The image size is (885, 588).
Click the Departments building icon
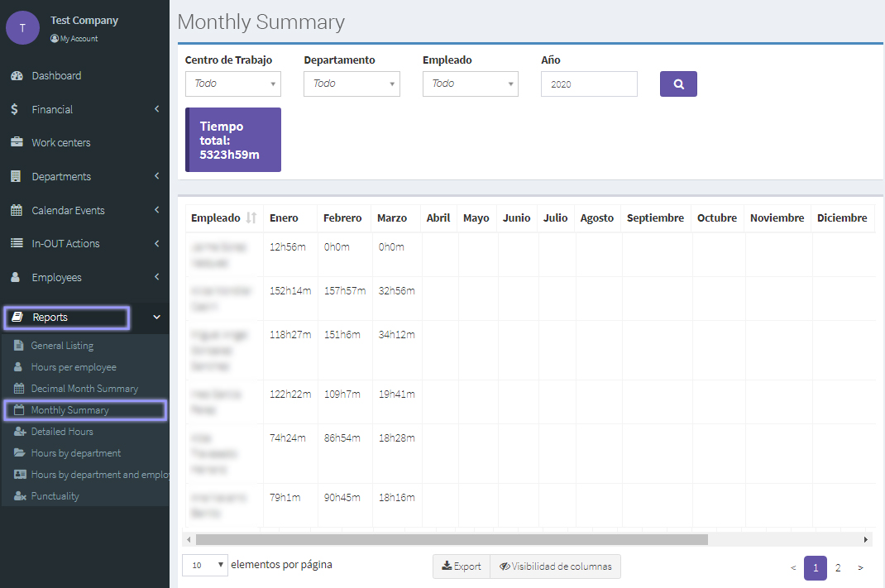(16, 176)
